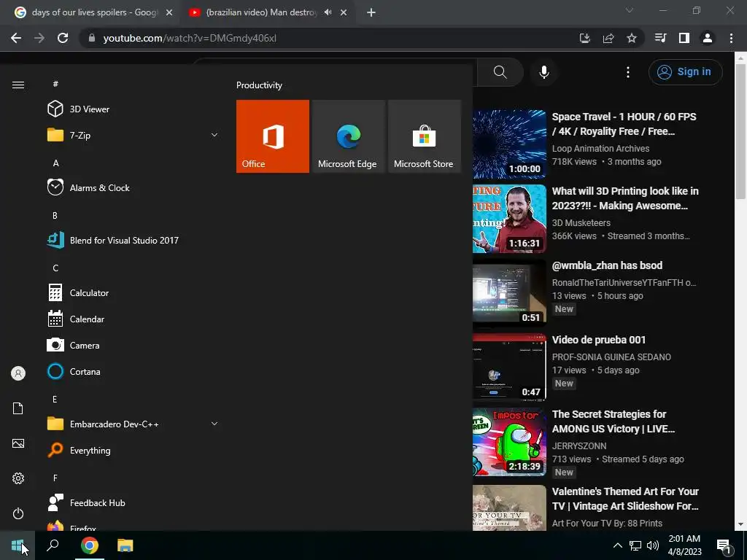Open File Explorer from the taskbar
Screen dimensions: 747x560
tap(125, 545)
